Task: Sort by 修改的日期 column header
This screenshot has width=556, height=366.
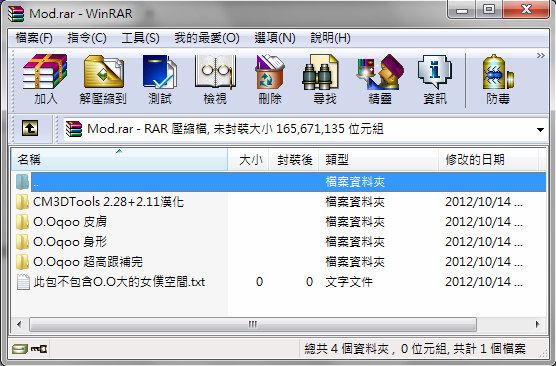Action: [489, 160]
